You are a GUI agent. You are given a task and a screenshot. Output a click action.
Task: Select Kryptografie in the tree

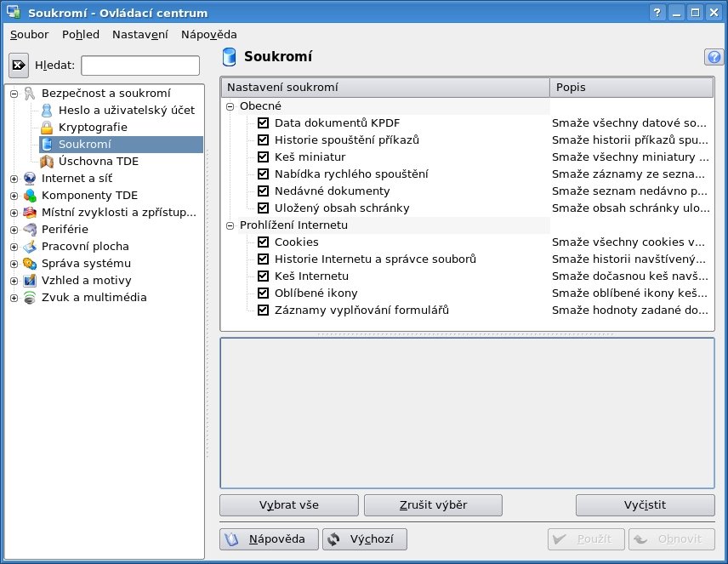pos(93,128)
